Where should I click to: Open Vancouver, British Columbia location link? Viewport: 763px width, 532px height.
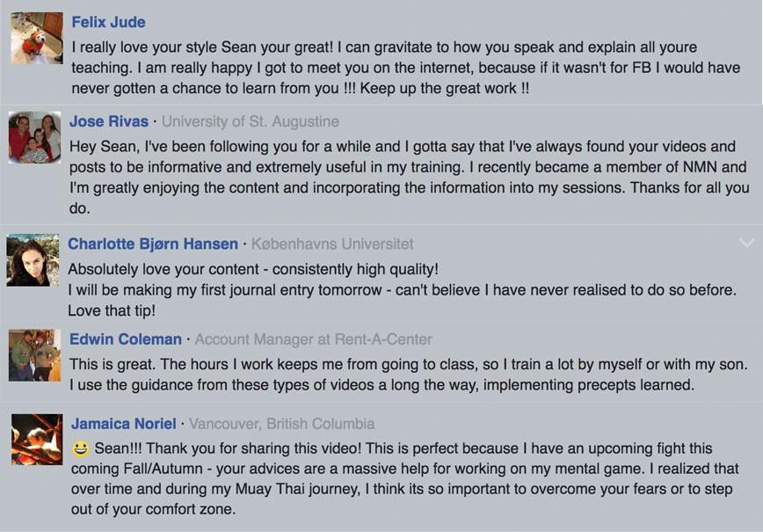tap(282, 424)
